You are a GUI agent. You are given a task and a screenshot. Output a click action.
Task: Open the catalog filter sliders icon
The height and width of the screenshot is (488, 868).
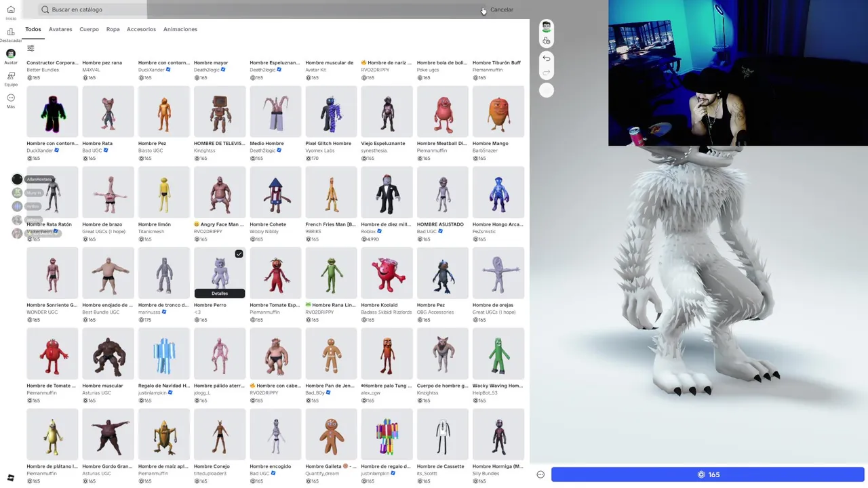(31, 48)
